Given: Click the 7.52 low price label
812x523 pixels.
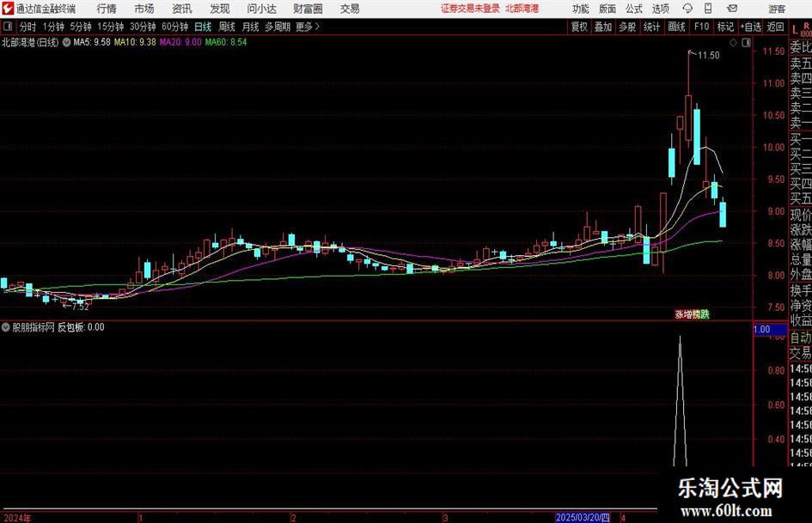Looking at the screenshot, I should pos(80,307).
